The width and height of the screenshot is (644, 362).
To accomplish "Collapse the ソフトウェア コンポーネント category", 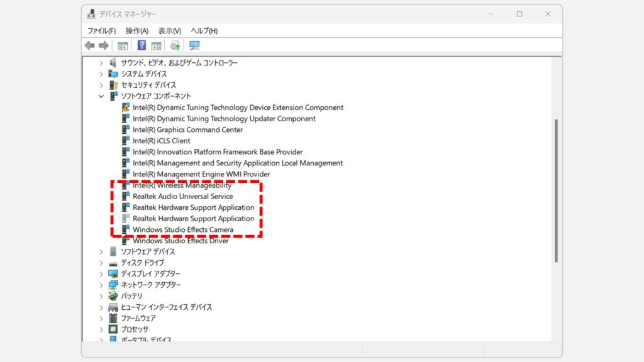I will [101, 96].
